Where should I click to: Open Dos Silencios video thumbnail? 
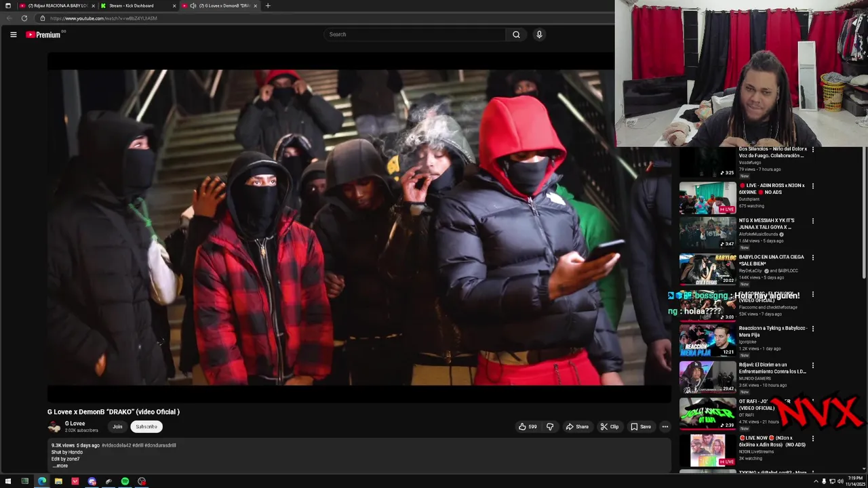tap(707, 162)
